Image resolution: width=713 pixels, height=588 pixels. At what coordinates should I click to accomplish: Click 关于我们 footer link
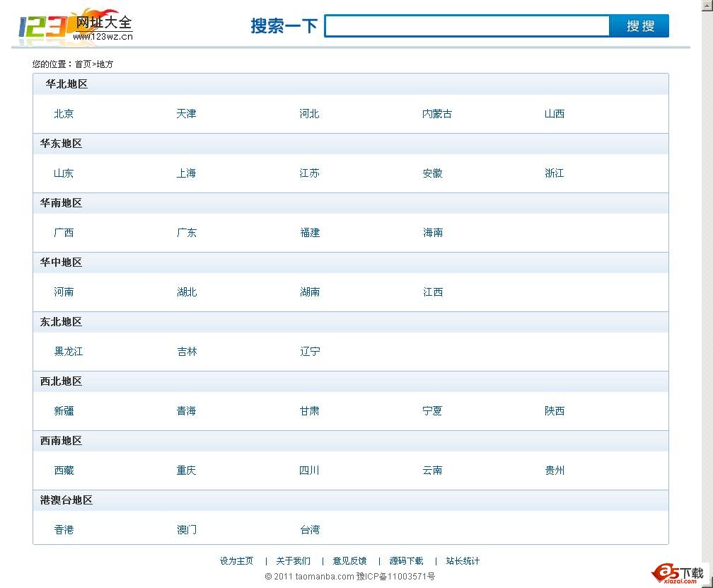pyautogui.click(x=294, y=561)
